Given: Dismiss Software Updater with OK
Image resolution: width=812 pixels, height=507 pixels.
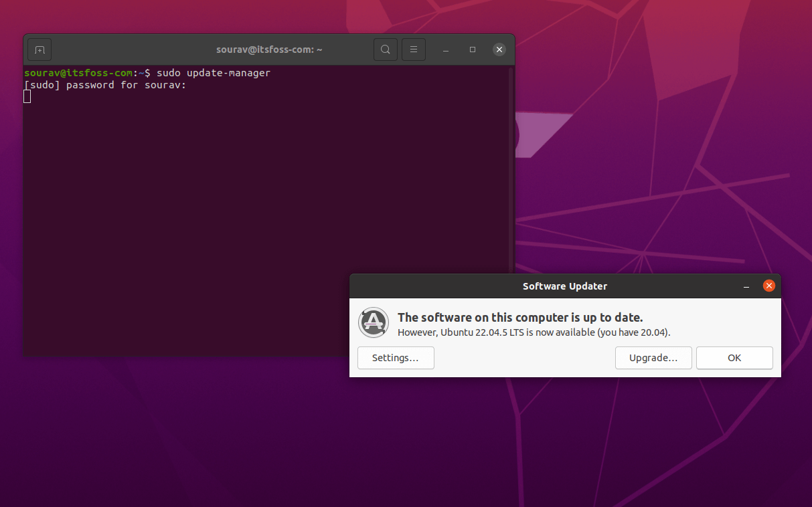Looking at the screenshot, I should (x=734, y=358).
